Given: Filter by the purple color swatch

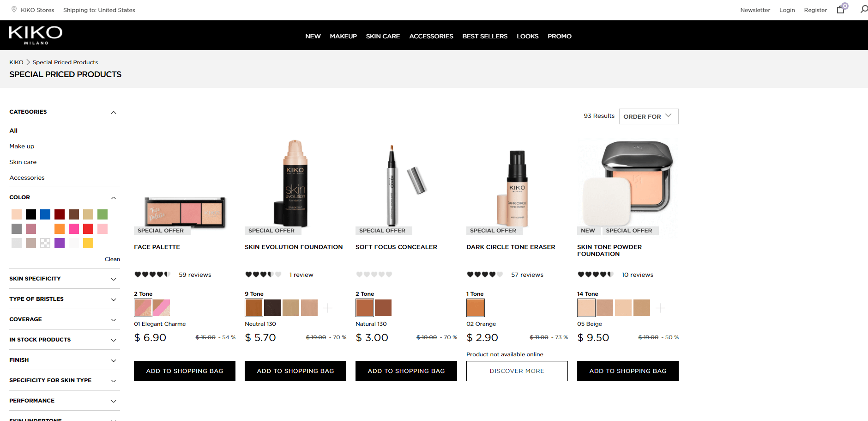Looking at the screenshot, I should click(x=60, y=243).
